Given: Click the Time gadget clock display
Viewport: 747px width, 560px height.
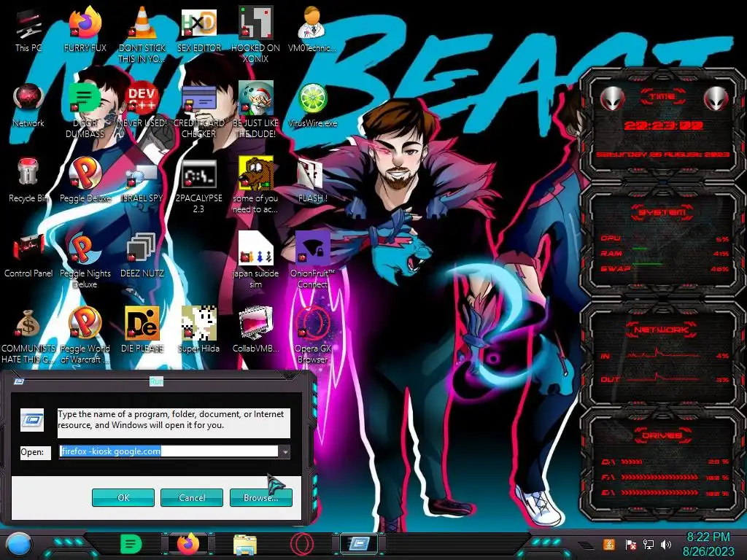Looking at the screenshot, I should [x=662, y=125].
